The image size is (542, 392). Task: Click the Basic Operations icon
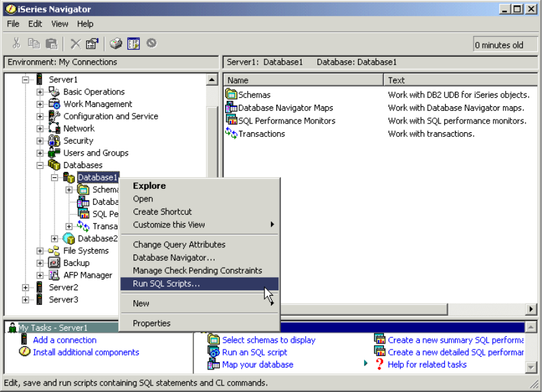tap(54, 92)
